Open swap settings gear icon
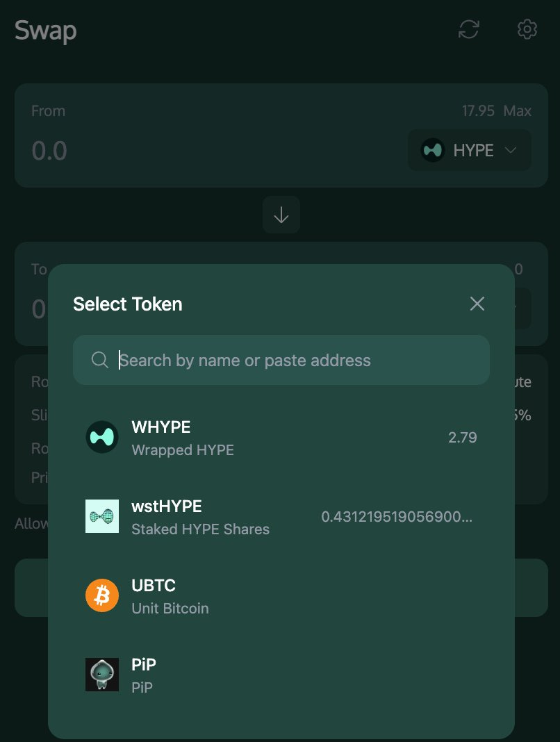 tap(527, 29)
